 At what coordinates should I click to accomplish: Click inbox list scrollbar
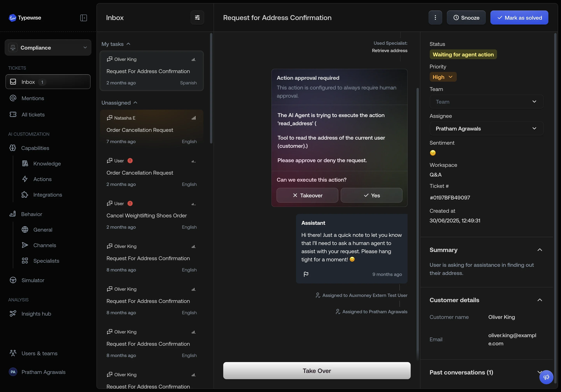coord(211,88)
